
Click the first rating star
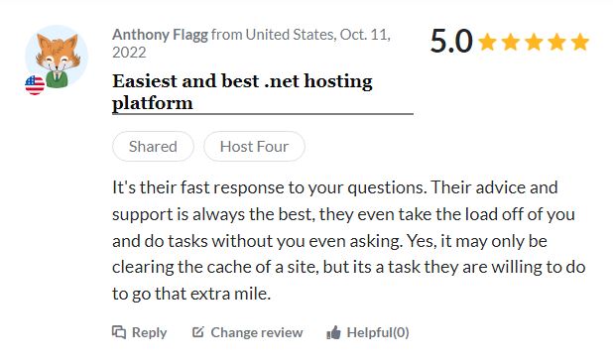(487, 42)
